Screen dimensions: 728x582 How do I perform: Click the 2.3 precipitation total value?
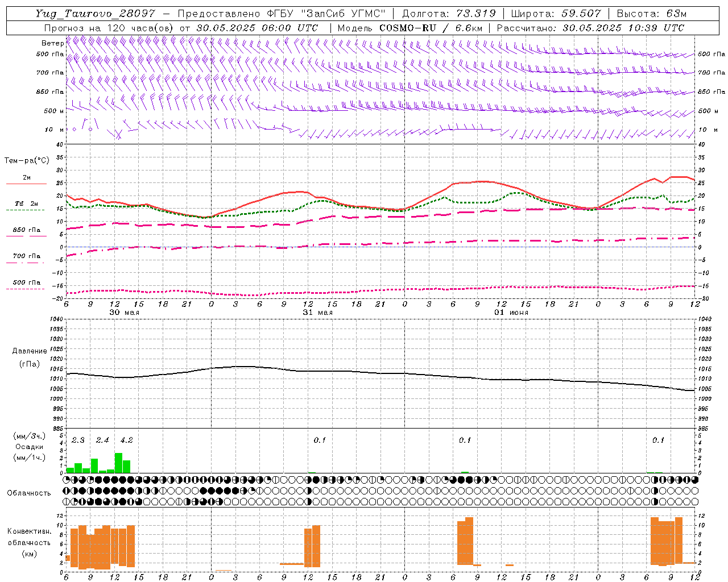78,440
